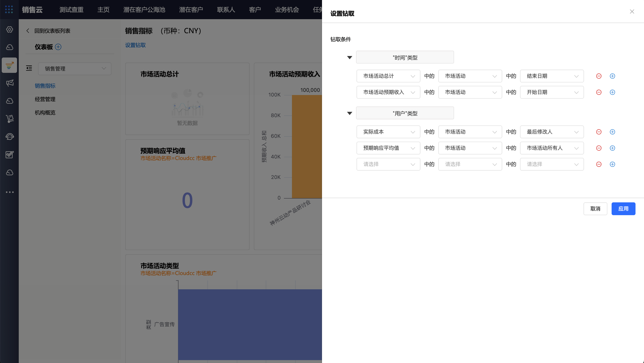Open the 市场活动所有人 dropdown
This screenshot has width=644, height=363.
click(552, 148)
